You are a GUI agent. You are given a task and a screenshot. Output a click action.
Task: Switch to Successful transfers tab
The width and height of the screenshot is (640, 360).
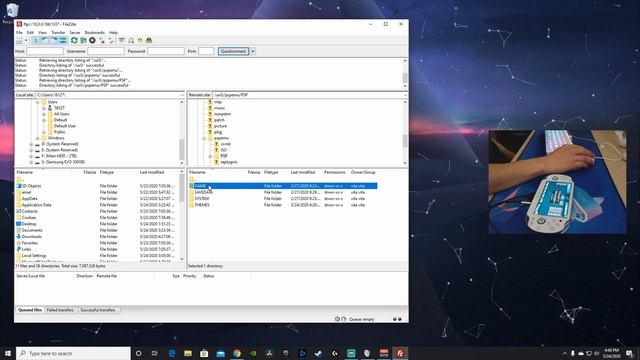(x=98, y=310)
